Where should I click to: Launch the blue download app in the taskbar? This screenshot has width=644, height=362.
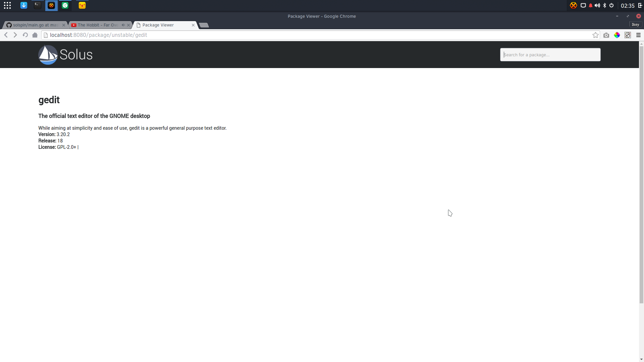click(x=24, y=5)
